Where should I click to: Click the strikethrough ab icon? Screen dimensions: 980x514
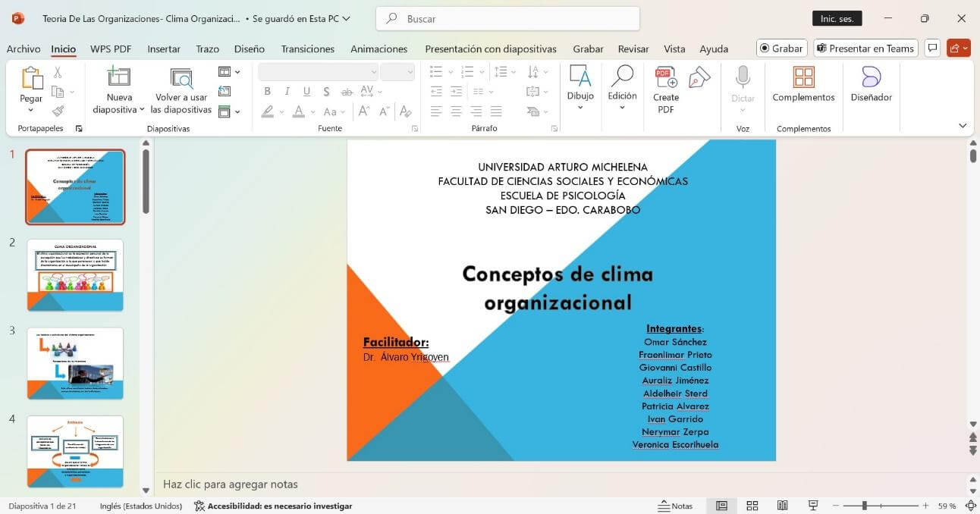click(x=347, y=92)
